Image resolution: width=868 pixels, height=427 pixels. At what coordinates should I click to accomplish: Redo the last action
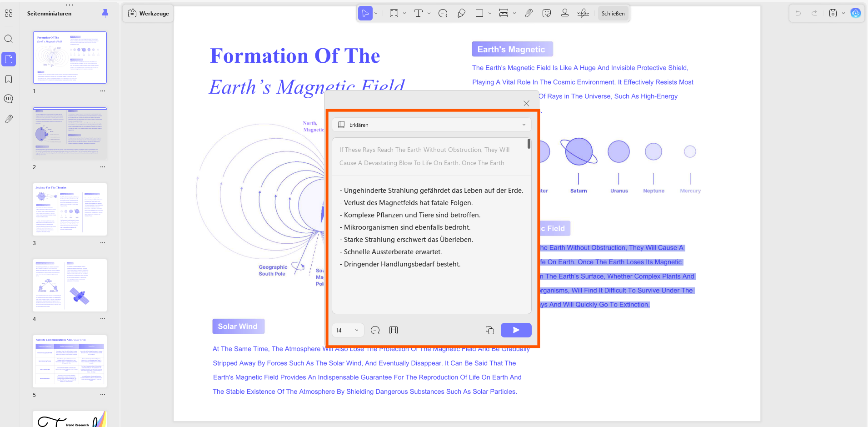pyautogui.click(x=814, y=14)
